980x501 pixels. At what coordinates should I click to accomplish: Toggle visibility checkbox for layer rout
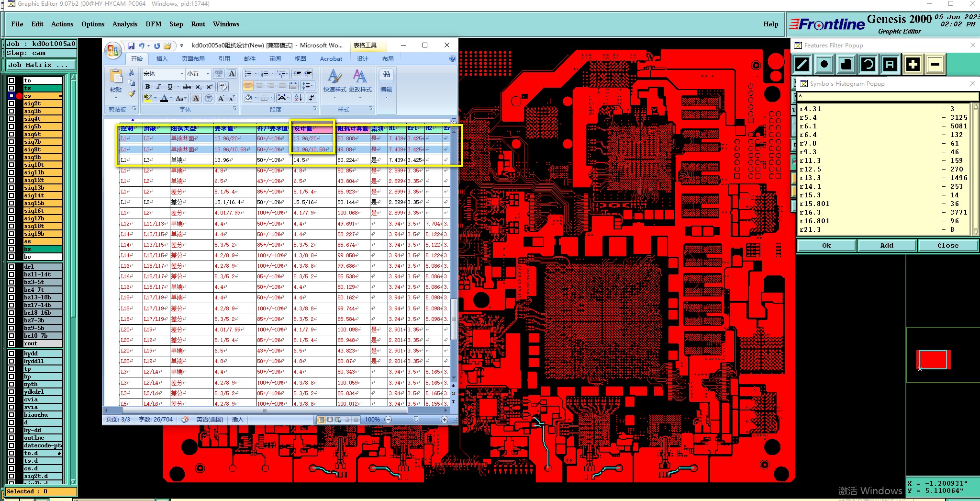11,343
